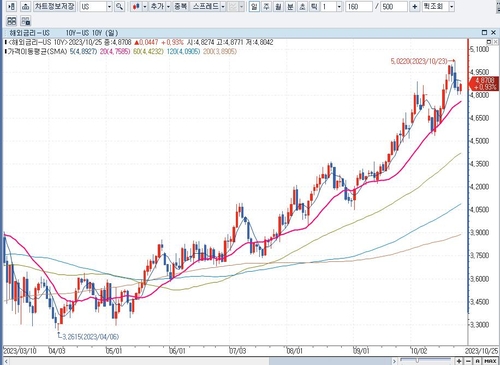The width and height of the screenshot is (500, 365).
Task: Click the horizontal scrollbar left arrow
Action: (x=6, y=361)
